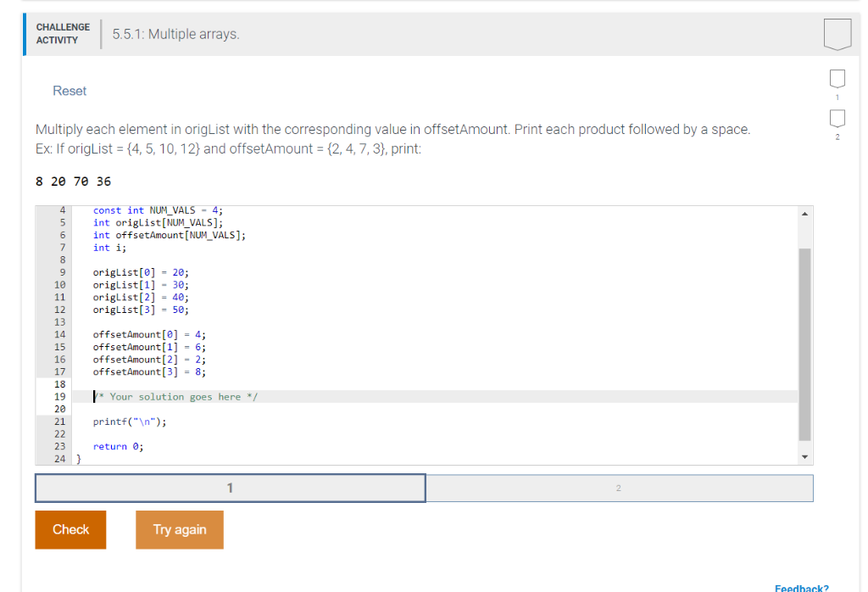868x592 pixels.
Task: Open the Feedback? link
Action: click(801, 587)
